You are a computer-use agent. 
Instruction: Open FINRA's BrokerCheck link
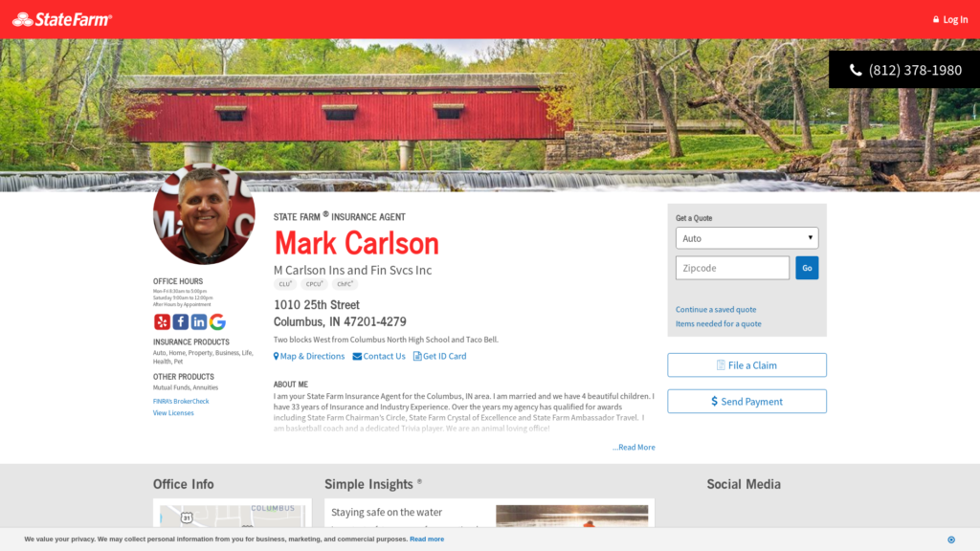point(181,401)
